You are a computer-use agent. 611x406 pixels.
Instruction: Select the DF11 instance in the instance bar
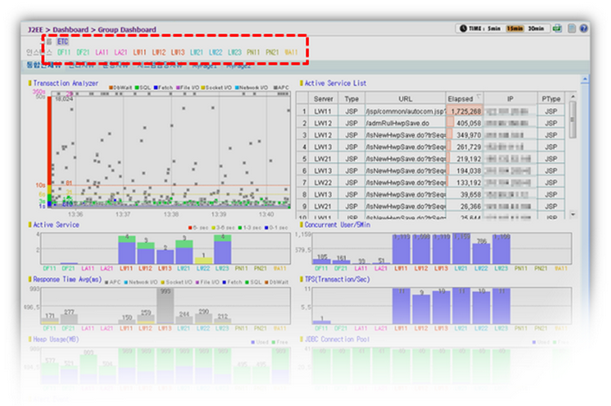pos(64,52)
